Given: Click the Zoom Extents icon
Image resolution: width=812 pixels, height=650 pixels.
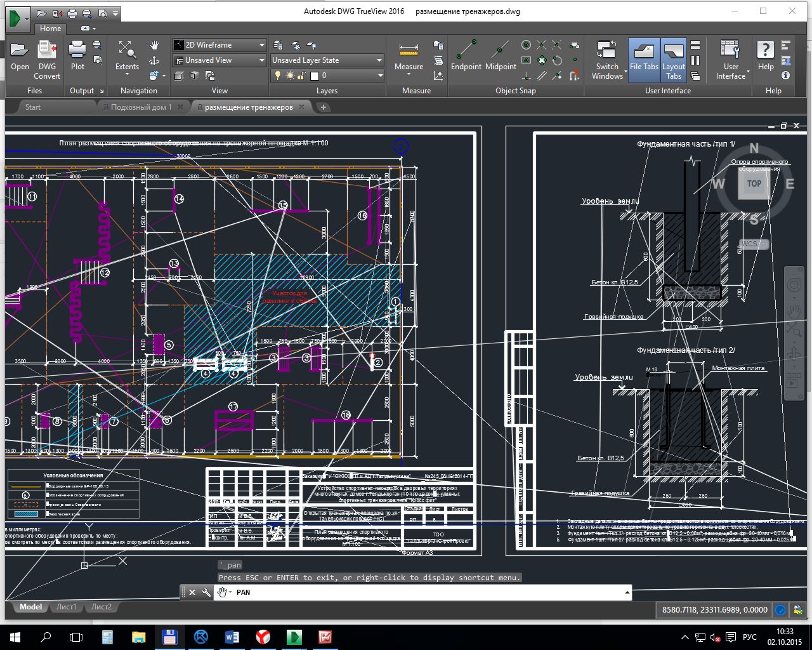Looking at the screenshot, I should tap(127, 50).
